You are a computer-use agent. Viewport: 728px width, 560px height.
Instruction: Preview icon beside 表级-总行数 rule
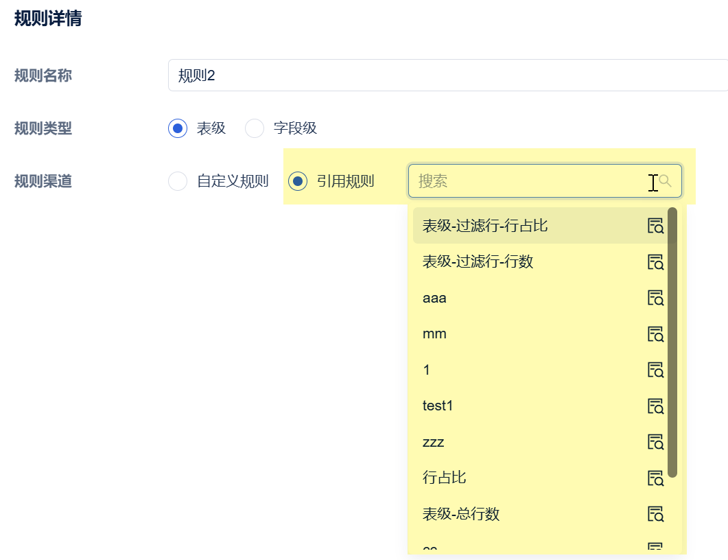655,513
